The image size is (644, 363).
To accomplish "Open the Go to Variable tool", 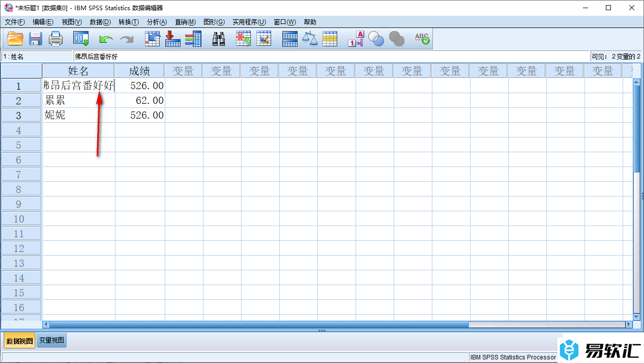I will [173, 39].
